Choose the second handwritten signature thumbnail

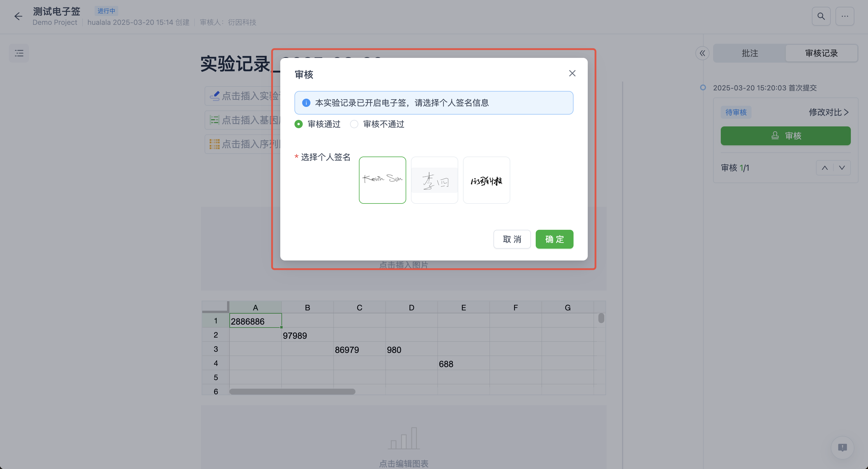point(434,180)
